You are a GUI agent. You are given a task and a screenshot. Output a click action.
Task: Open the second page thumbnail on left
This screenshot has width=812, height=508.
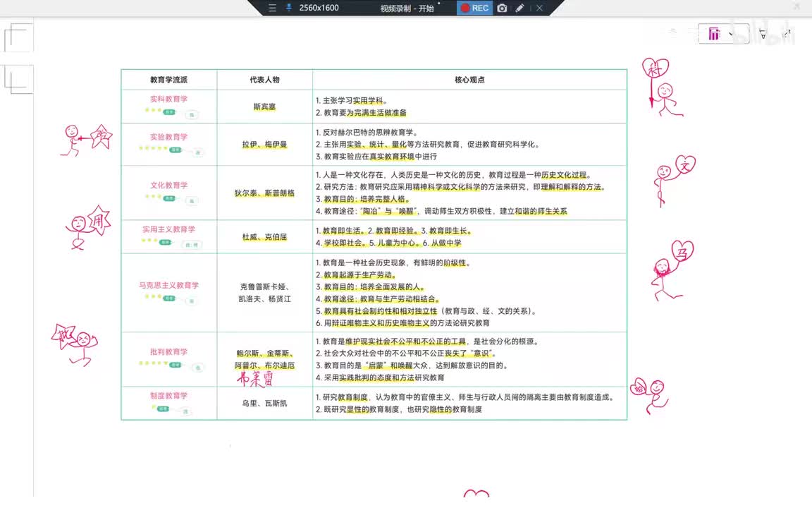18,79
